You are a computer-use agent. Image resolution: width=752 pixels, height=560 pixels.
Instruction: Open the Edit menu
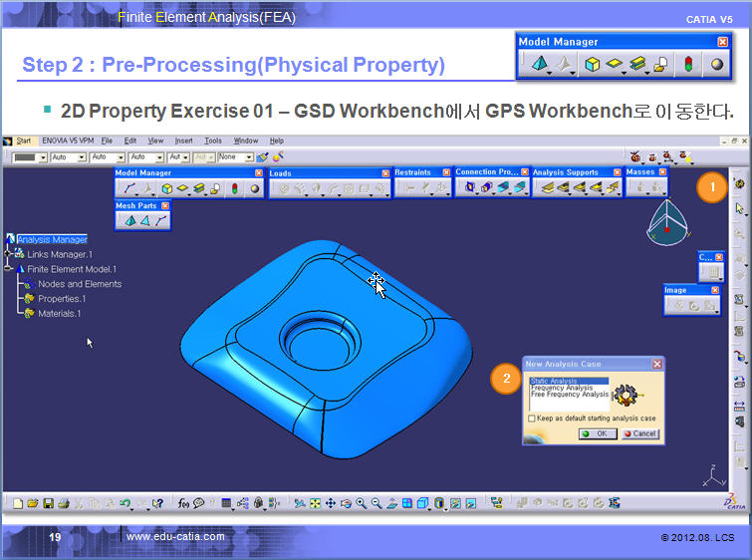pos(129,140)
